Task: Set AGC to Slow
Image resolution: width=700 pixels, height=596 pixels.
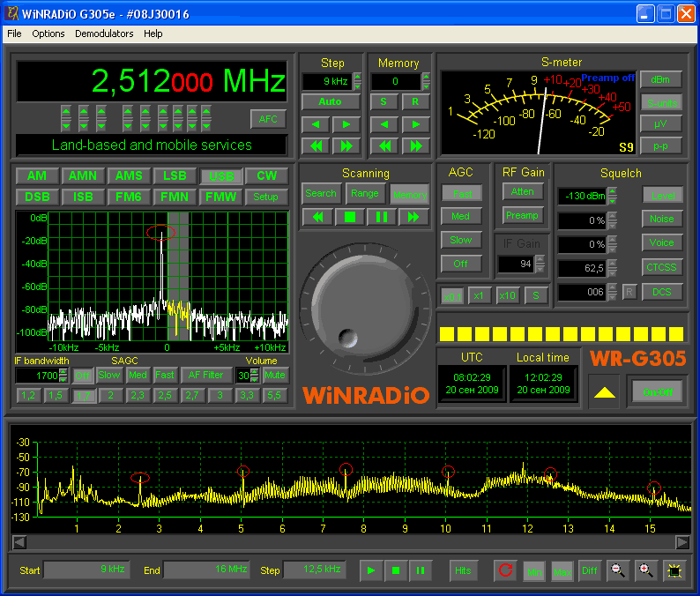Action: click(x=461, y=240)
